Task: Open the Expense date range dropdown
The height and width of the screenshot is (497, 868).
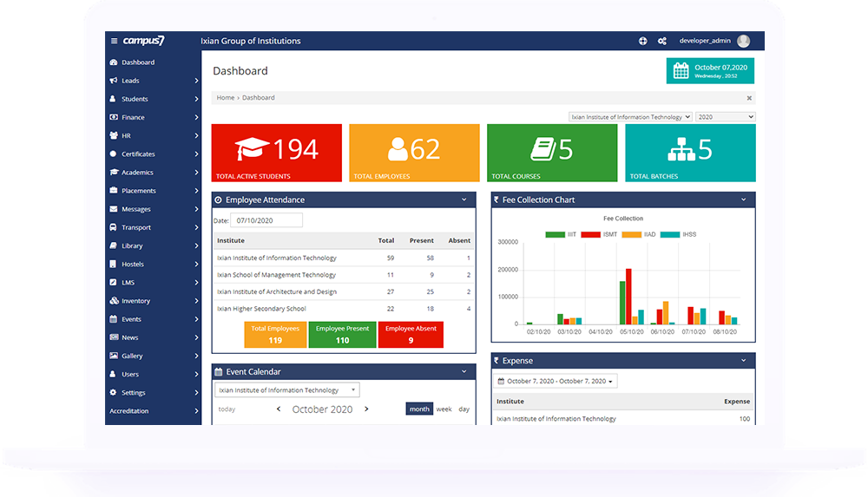Action: pos(556,382)
